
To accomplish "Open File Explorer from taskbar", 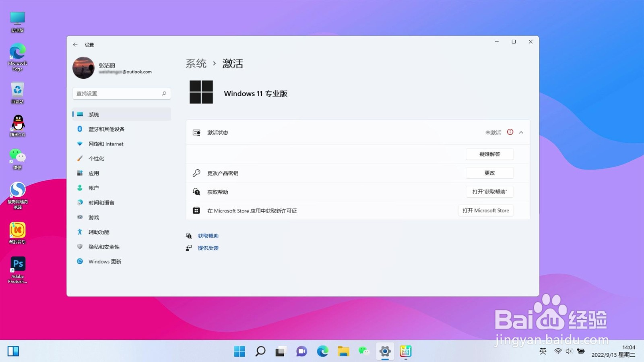I will click(x=343, y=351).
